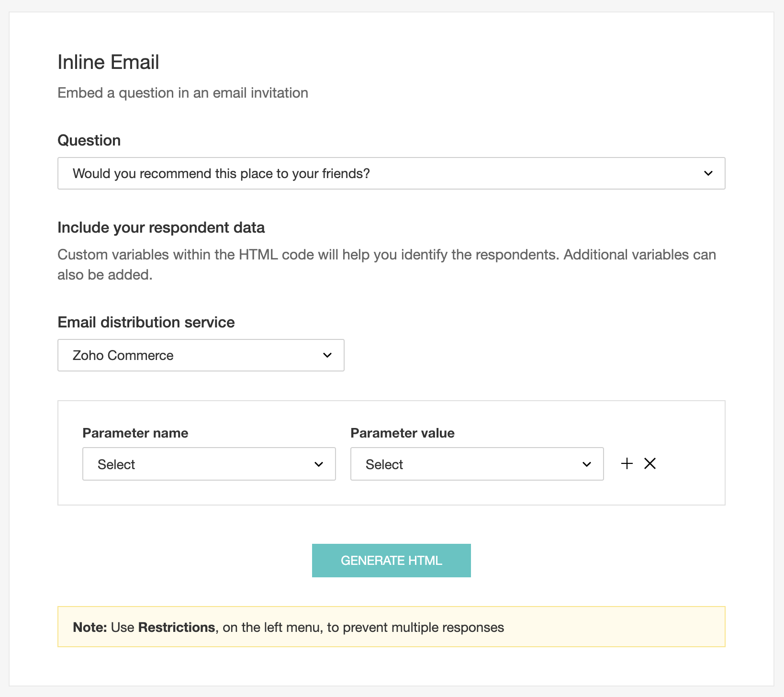
Task: Click the bold Restrictions word in note
Action: coord(177,628)
